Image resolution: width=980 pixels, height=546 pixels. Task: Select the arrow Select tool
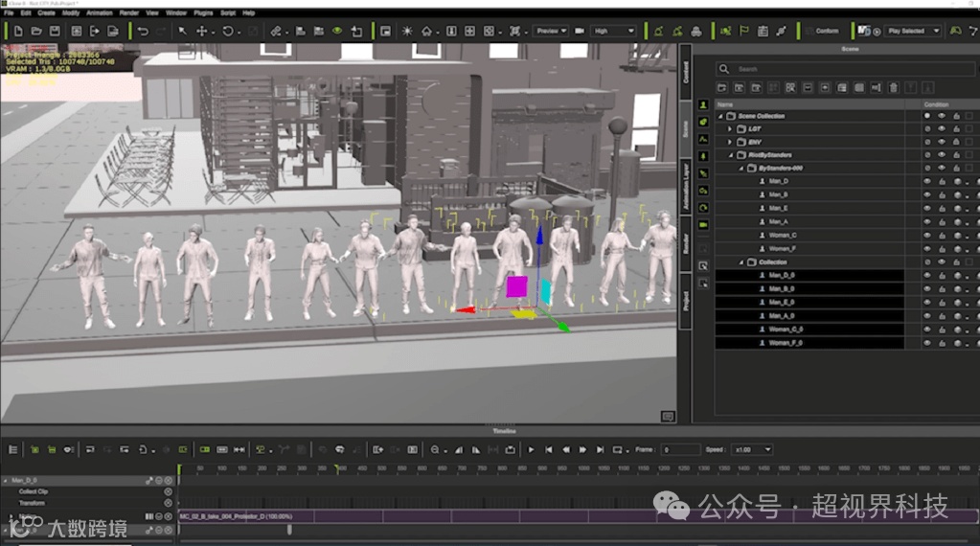pos(182,32)
